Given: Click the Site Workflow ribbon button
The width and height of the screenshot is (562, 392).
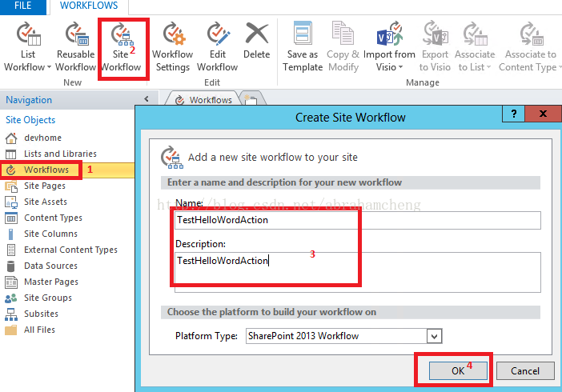Looking at the screenshot, I should pos(122,47).
